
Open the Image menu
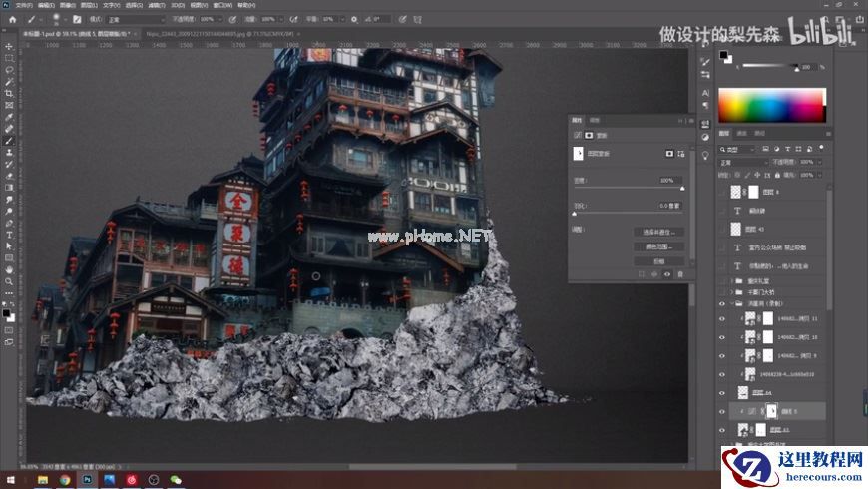click(x=68, y=5)
